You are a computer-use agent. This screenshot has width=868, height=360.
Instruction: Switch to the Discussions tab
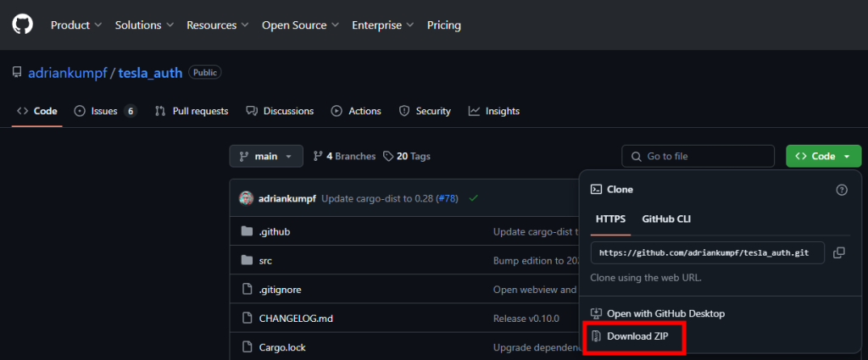(x=280, y=111)
